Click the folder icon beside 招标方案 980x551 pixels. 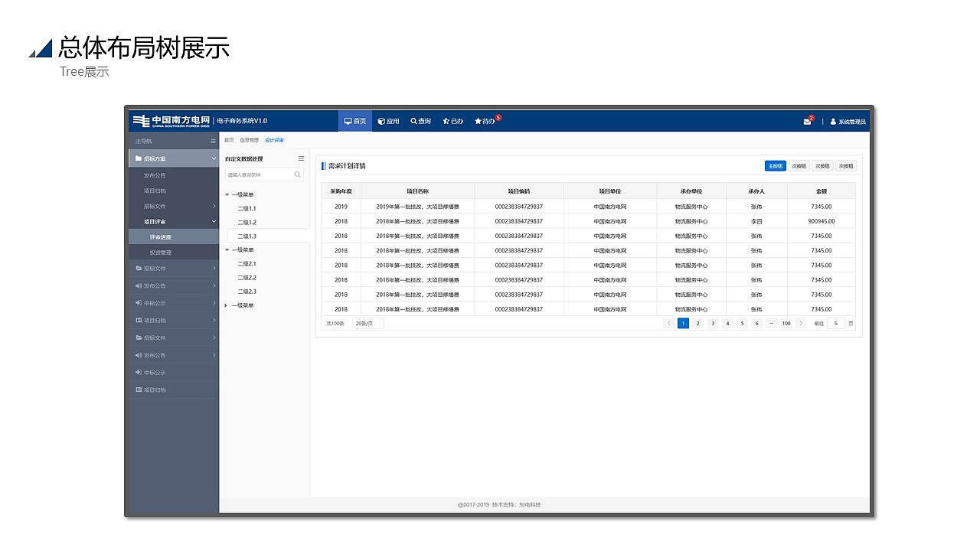[138, 158]
